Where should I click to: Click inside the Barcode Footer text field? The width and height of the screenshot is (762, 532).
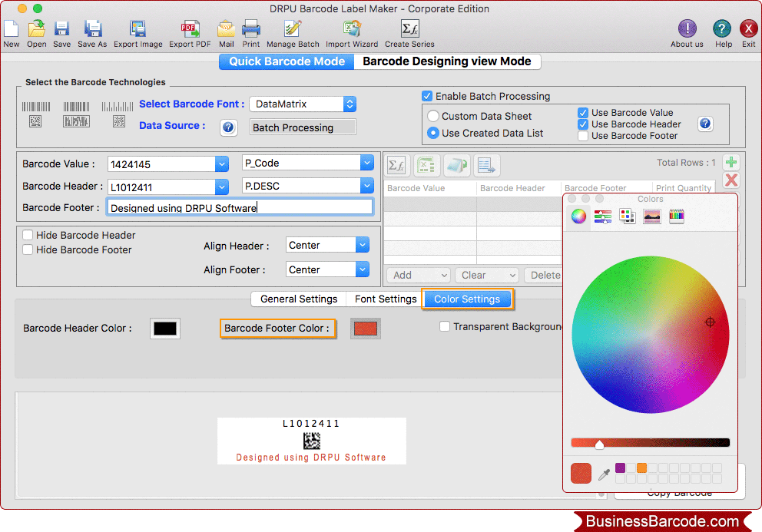click(240, 208)
